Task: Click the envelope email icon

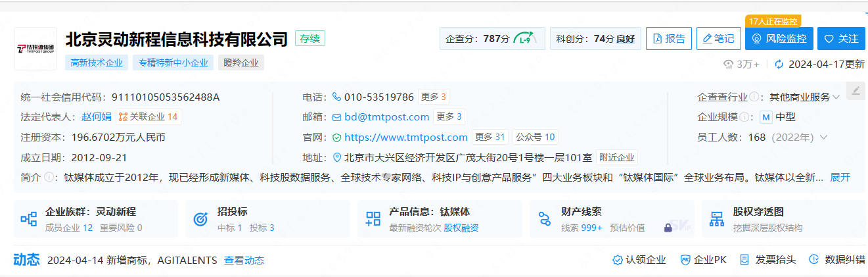Action: (337, 117)
